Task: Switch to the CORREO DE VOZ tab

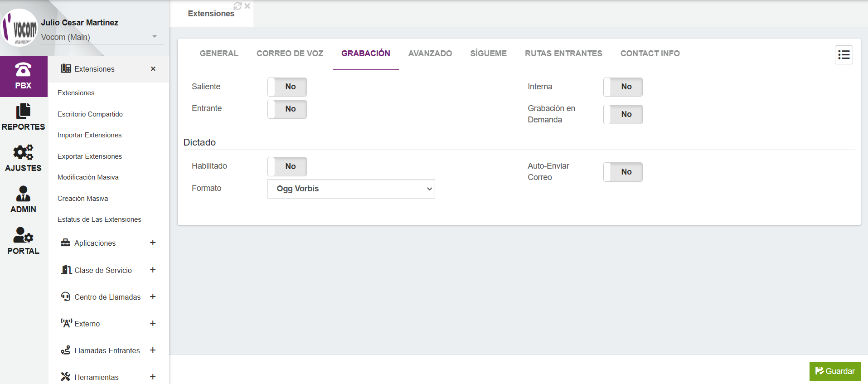Action: pyautogui.click(x=290, y=53)
